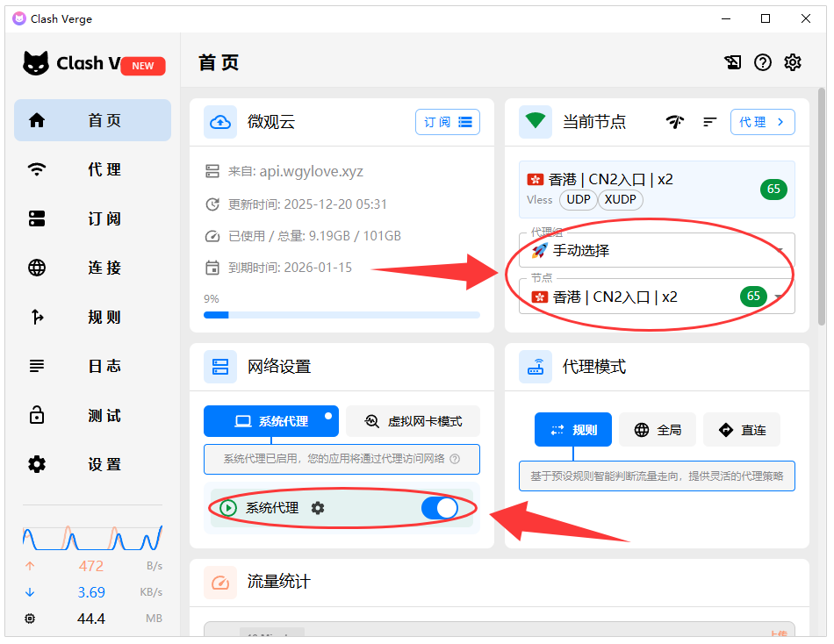The image size is (834, 644).
Task: Click the info icon after proxy enabled message
Action: pyautogui.click(x=455, y=459)
